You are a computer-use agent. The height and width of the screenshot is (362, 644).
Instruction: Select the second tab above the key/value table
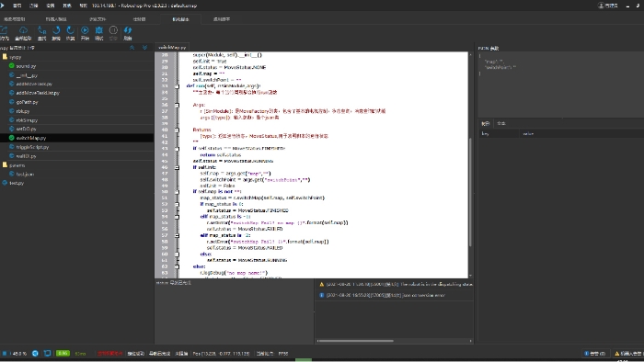(501, 123)
